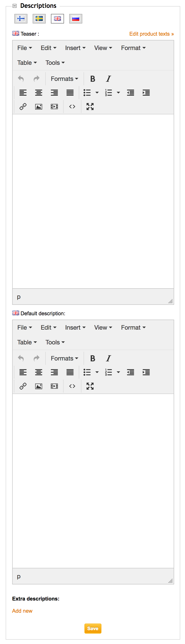Click Redo in Default description editor
Viewport: 185px width, 644px height.
tap(37, 358)
